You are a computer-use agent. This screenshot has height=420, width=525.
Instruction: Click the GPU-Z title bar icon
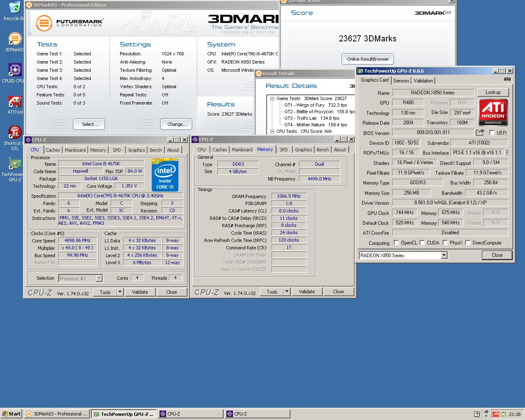(x=361, y=71)
